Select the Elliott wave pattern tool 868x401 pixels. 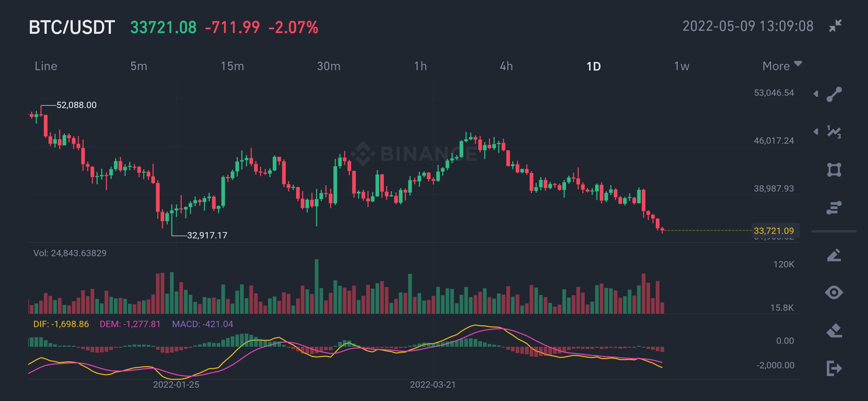coord(834,132)
